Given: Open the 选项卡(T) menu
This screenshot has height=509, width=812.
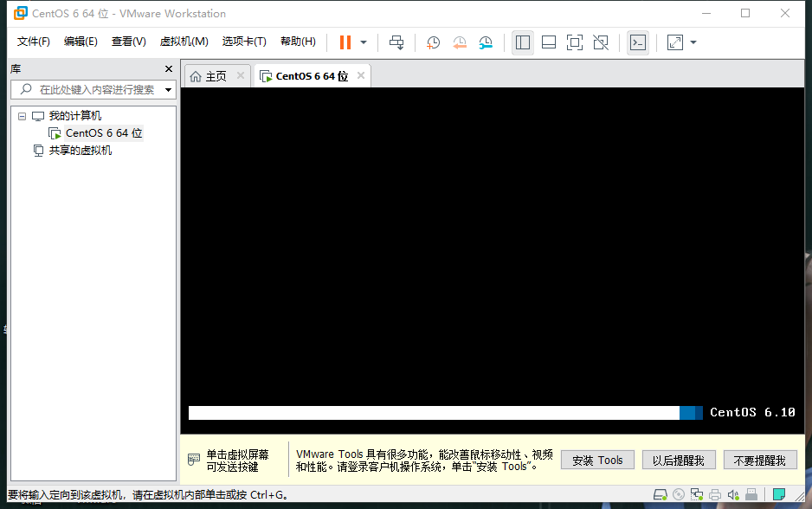Looking at the screenshot, I should [244, 42].
